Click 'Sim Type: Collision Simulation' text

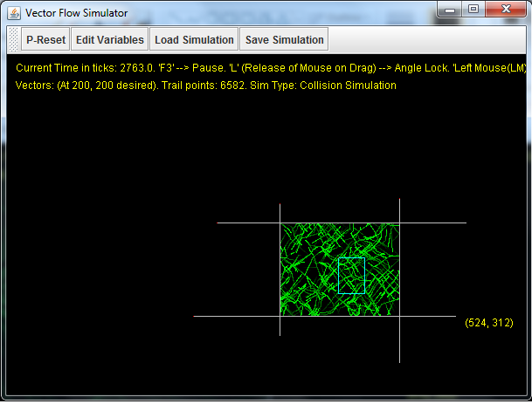[x=323, y=86]
